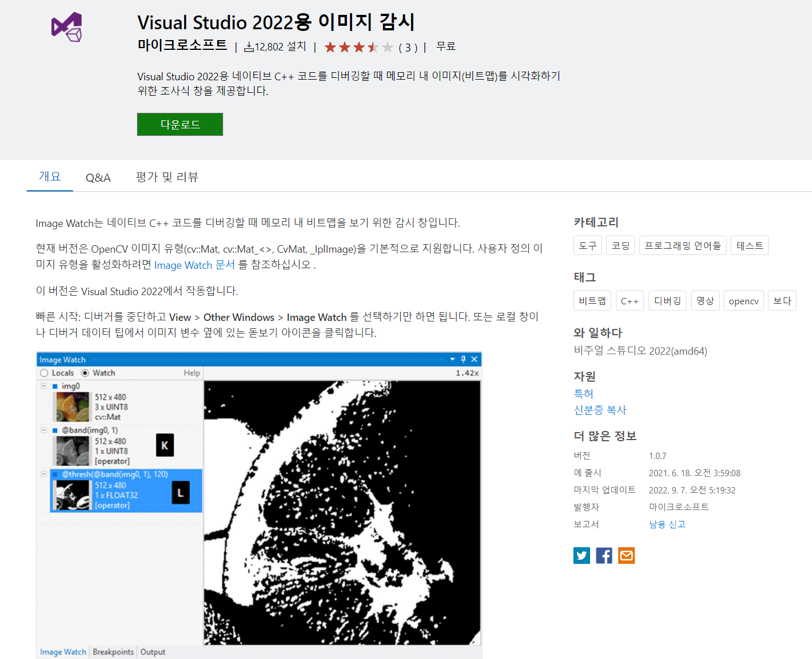Select the Watch radio button
Viewport: 812px width, 659px height.
pyautogui.click(x=84, y=372)
